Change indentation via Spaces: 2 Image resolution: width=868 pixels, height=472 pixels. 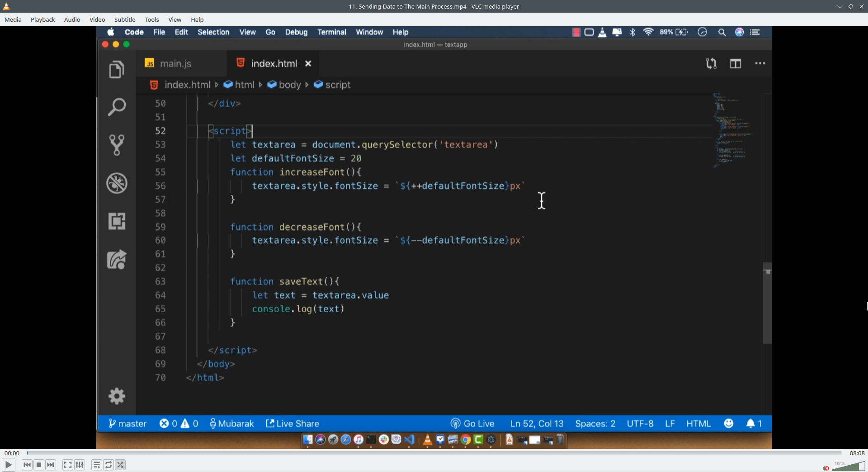point(595,424)
